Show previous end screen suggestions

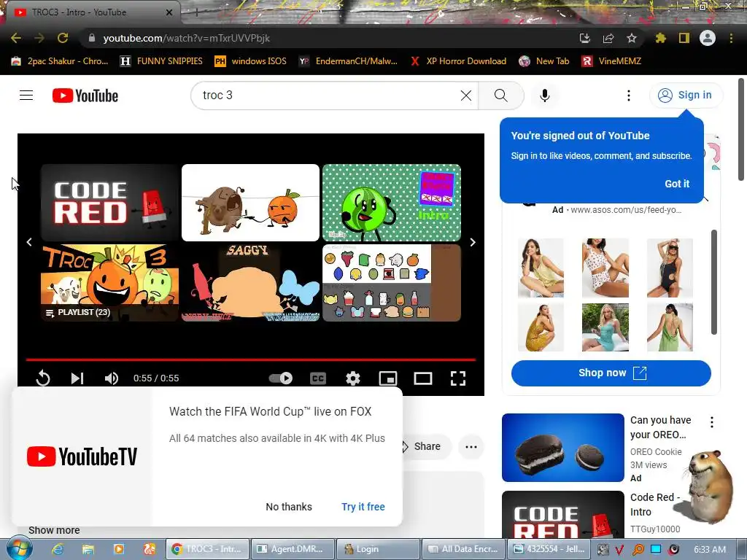[x=29, y=242]
